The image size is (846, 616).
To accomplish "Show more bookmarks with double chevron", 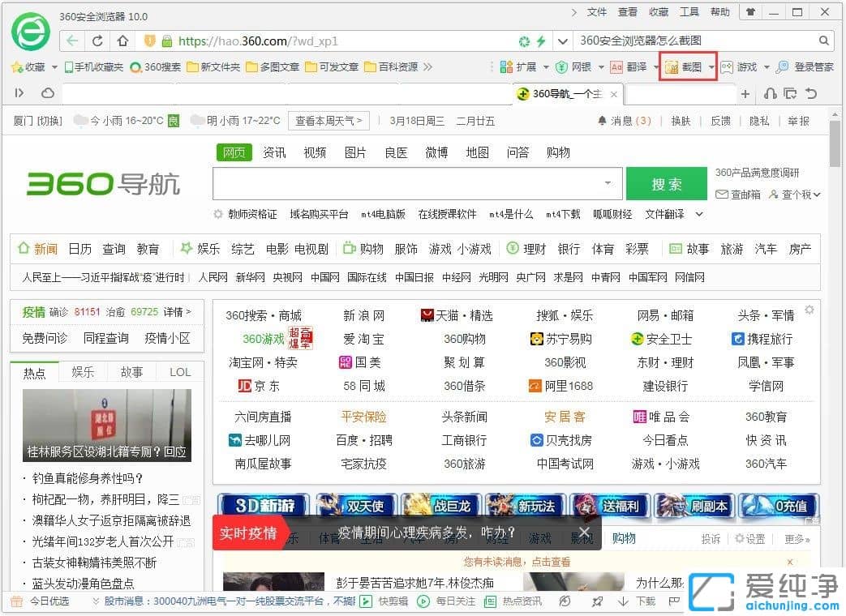I will (427, 66).
